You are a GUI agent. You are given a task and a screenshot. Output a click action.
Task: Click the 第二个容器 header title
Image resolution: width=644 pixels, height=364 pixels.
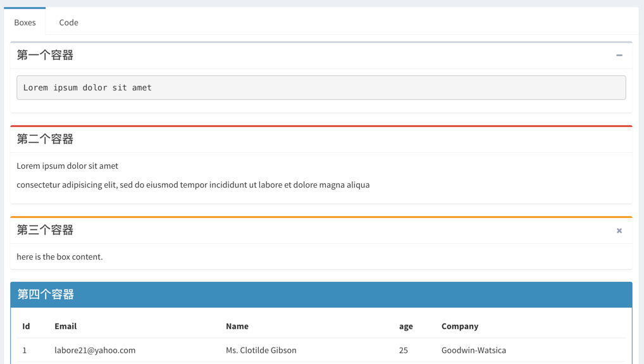tap(45, 139)
